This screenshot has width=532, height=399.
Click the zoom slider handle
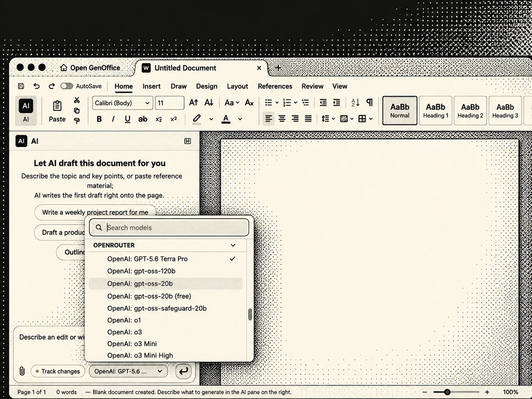447,392
